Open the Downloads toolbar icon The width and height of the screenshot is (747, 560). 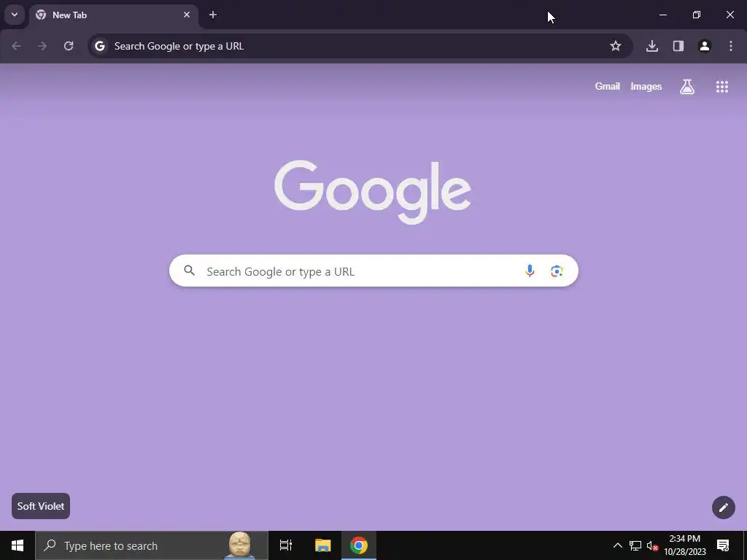click(652, 46)
